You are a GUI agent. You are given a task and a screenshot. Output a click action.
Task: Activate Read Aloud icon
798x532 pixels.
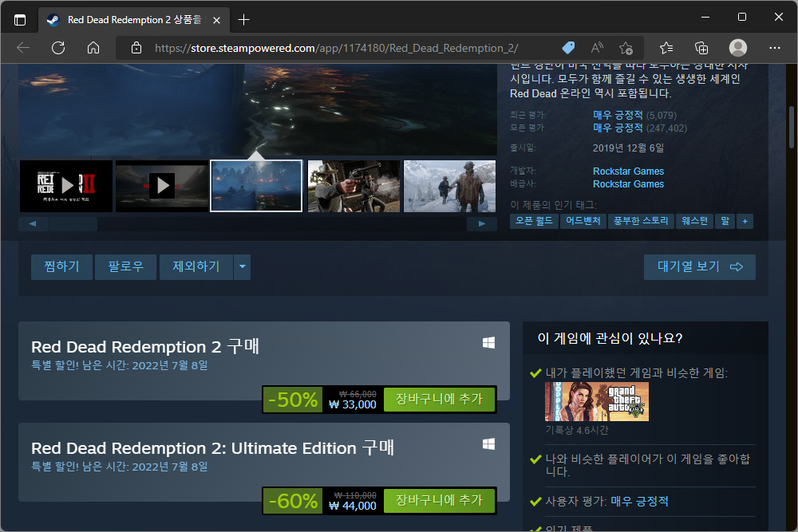pyautogui.click(x=598, y=49)
